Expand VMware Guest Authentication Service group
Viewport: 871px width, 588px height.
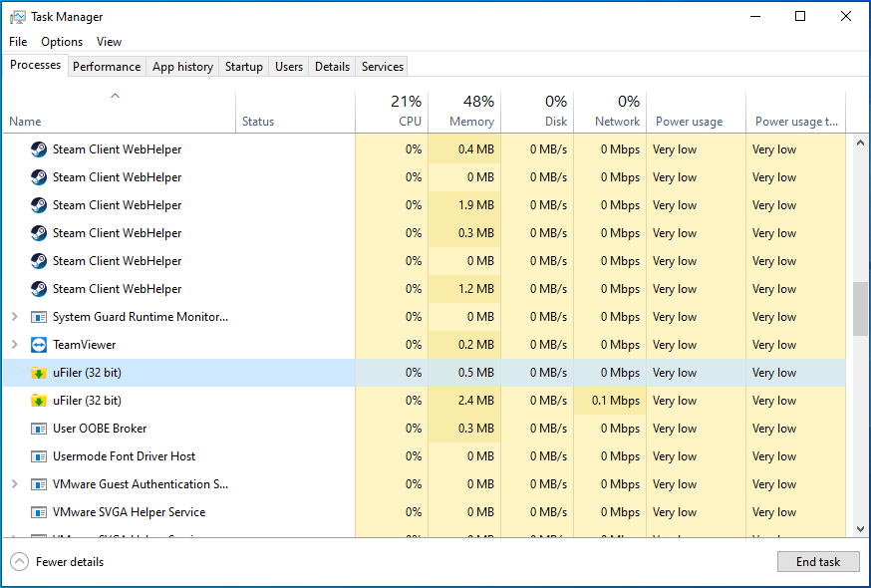(14, 484)
